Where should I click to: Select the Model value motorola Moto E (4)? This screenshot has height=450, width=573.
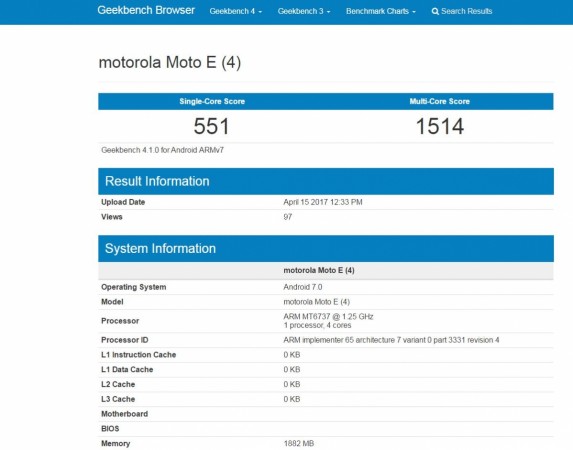click(316, 302)
